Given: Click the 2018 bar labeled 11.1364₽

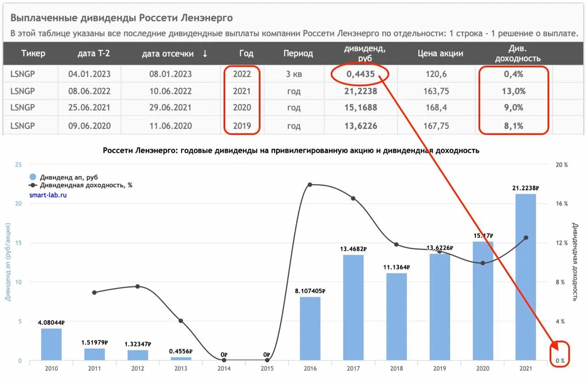Looking at the screenshot, I should click(396, 317).
